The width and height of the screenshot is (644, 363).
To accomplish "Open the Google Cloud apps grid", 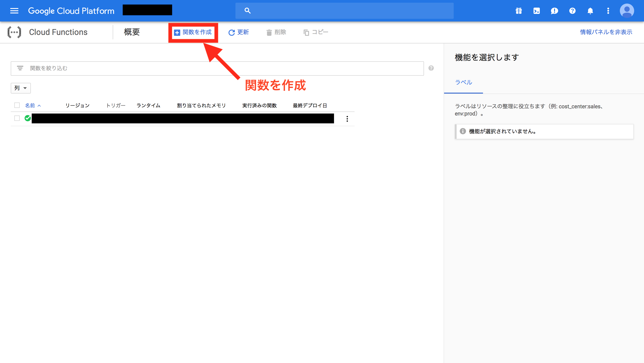I will coord(519,11).
